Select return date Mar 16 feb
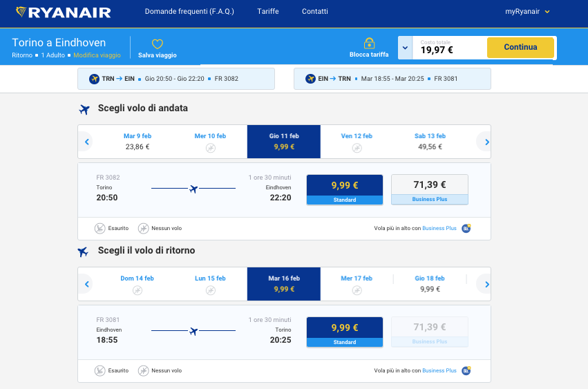This screenshot has height=389, width=588. [x=284, y=284]
